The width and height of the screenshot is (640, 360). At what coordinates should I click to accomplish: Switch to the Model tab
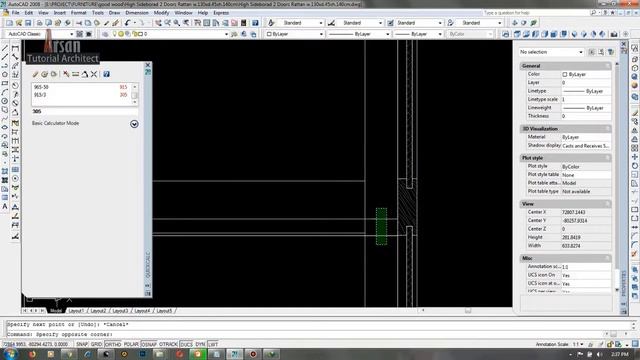(56, 311)
